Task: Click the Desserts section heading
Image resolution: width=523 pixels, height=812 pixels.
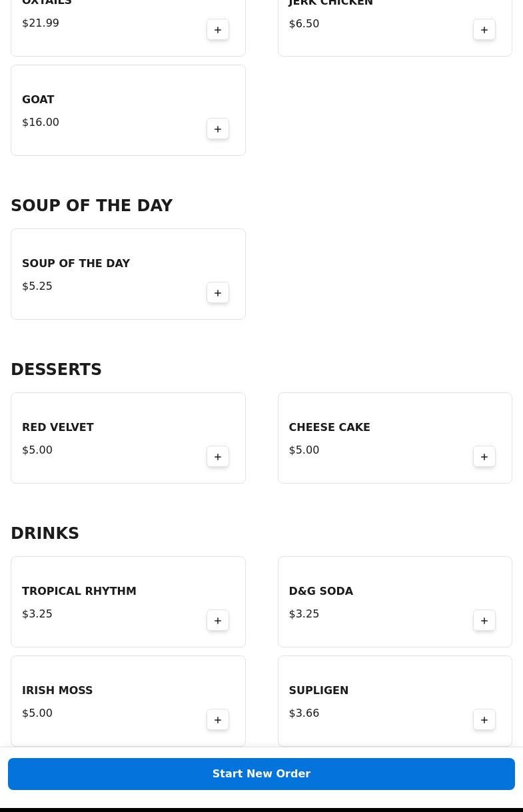Action: click(x=56, y=370)
